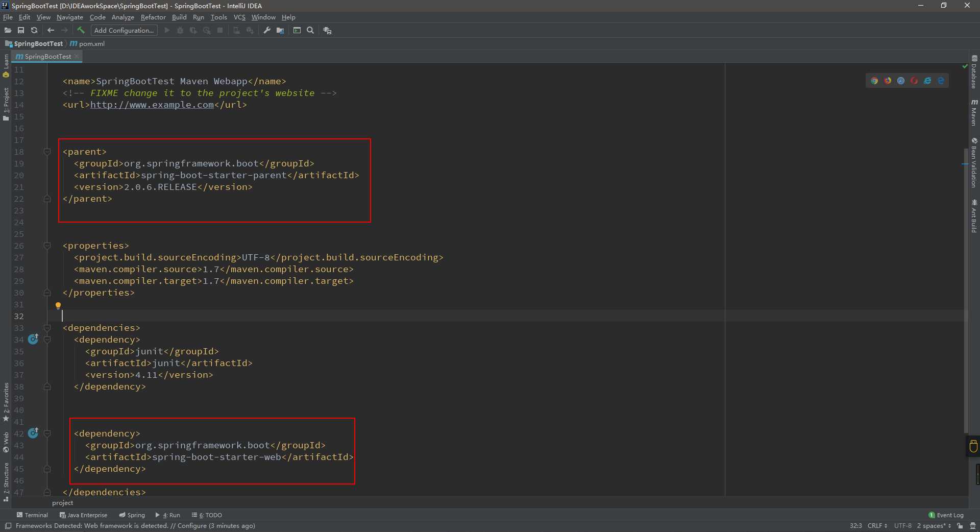This screenshot has width=980, height=532.
Task: Open in Firefox browser icon
Action: tap(888, 81)
